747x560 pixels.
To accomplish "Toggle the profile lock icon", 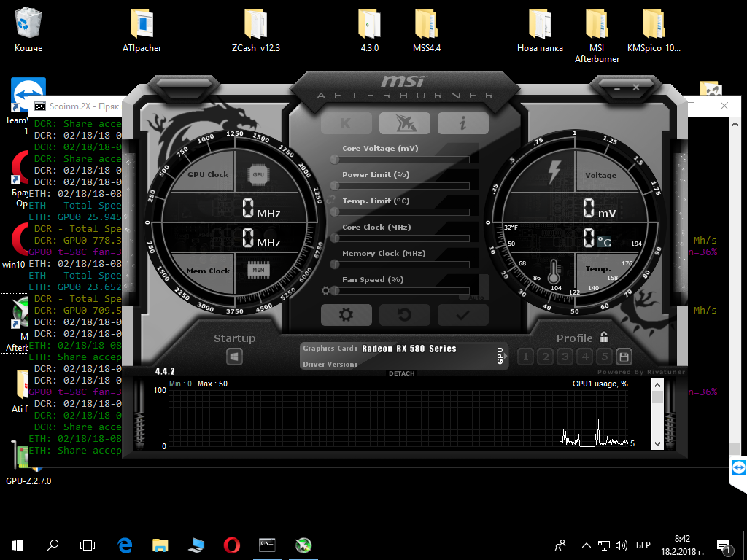I will (604, 337).
